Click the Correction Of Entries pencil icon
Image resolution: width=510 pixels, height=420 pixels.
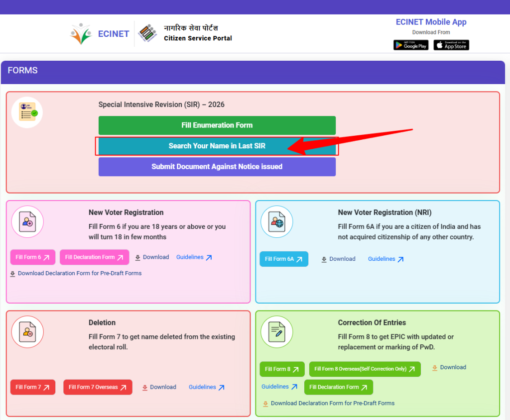277,332
